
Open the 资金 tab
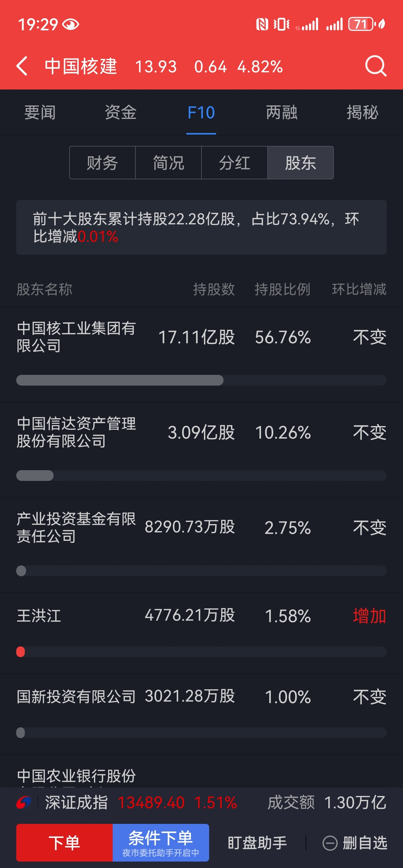tap(121, 112)
